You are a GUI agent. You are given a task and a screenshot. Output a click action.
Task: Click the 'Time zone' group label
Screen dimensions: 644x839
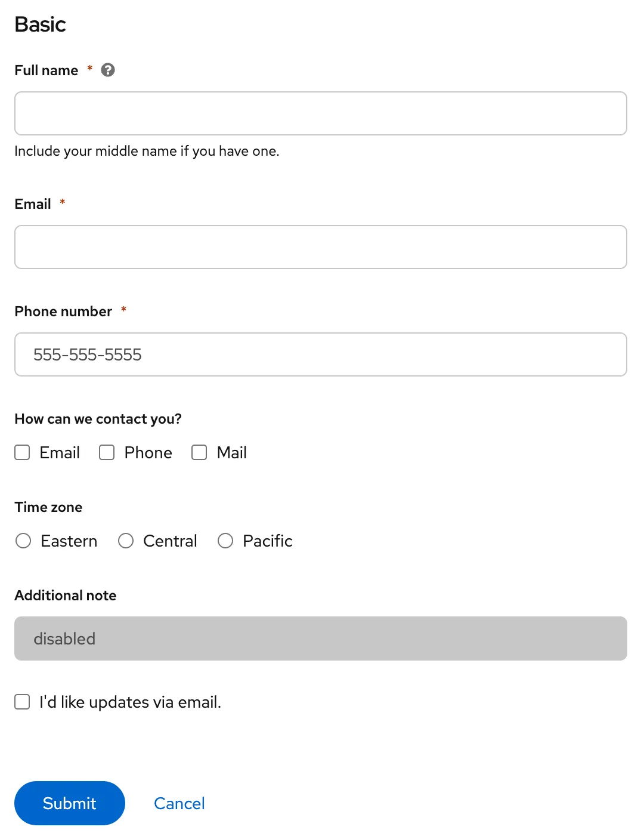[x=48, y=507]
